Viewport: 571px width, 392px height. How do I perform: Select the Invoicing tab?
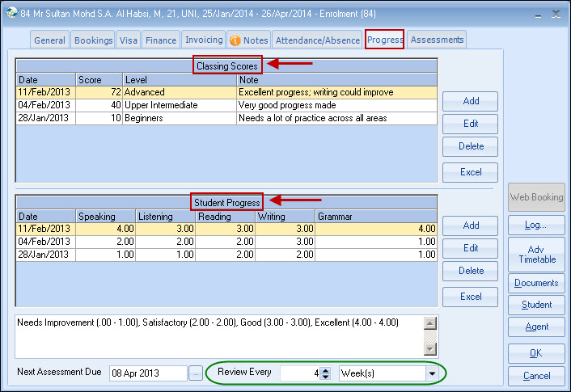[204, 40]
